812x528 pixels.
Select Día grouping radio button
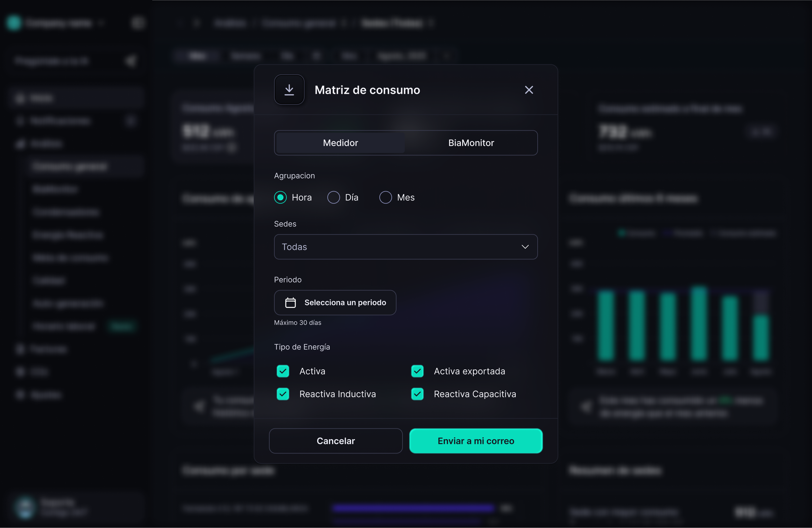coord(333,197)
